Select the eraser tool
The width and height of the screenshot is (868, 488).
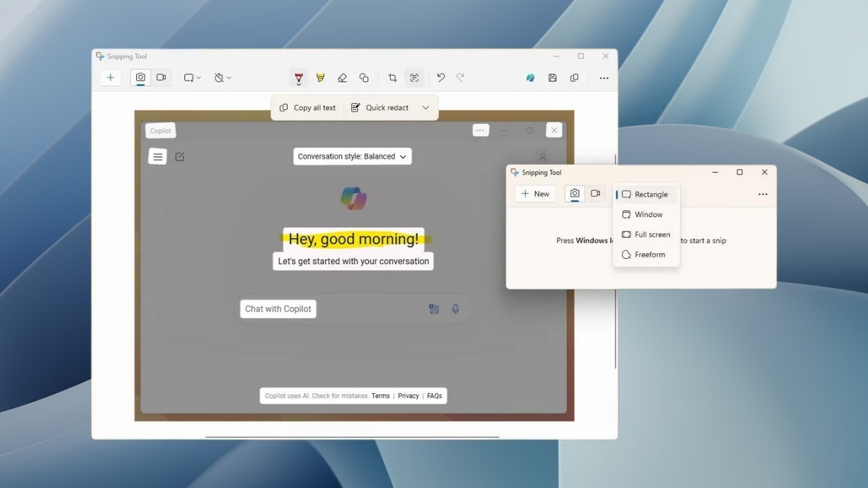342,78
